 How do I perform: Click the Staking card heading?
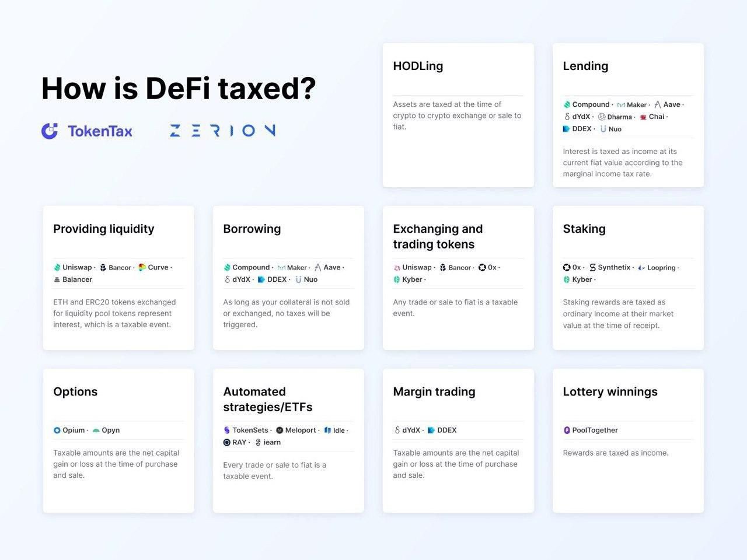point(584,229)
